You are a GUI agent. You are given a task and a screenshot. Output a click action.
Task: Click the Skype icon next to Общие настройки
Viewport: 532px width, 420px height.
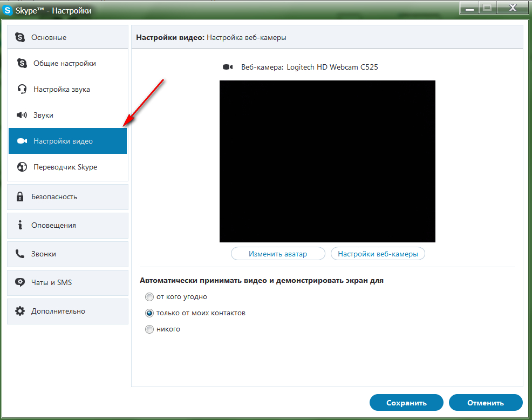pyautogui.click(x=22, y=63)
